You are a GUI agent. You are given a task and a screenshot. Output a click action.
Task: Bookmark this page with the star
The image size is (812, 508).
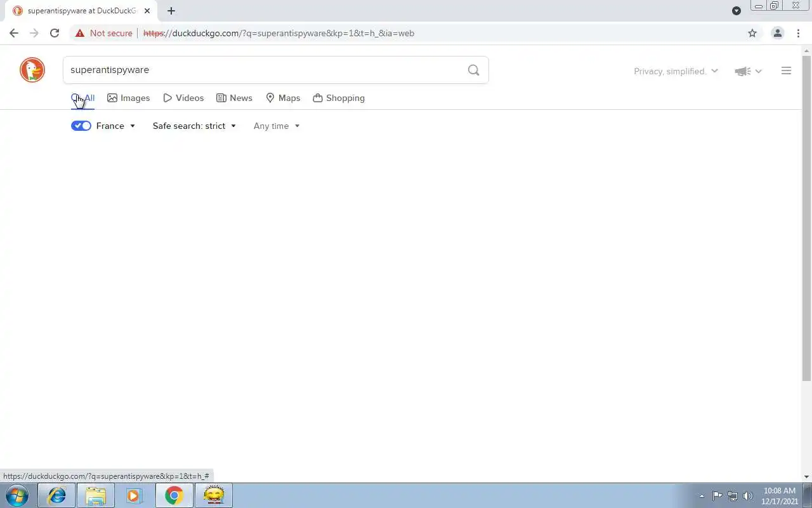coord(752,33)
